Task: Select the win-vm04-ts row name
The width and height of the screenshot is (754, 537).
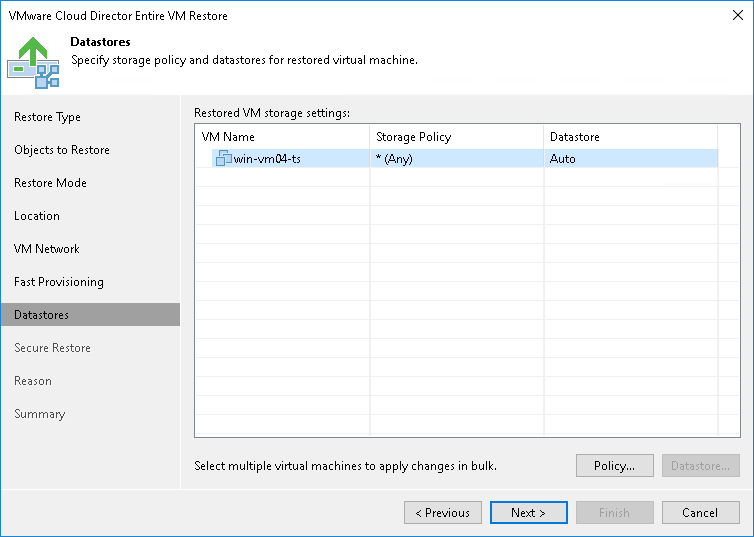Action: point(267,159)
